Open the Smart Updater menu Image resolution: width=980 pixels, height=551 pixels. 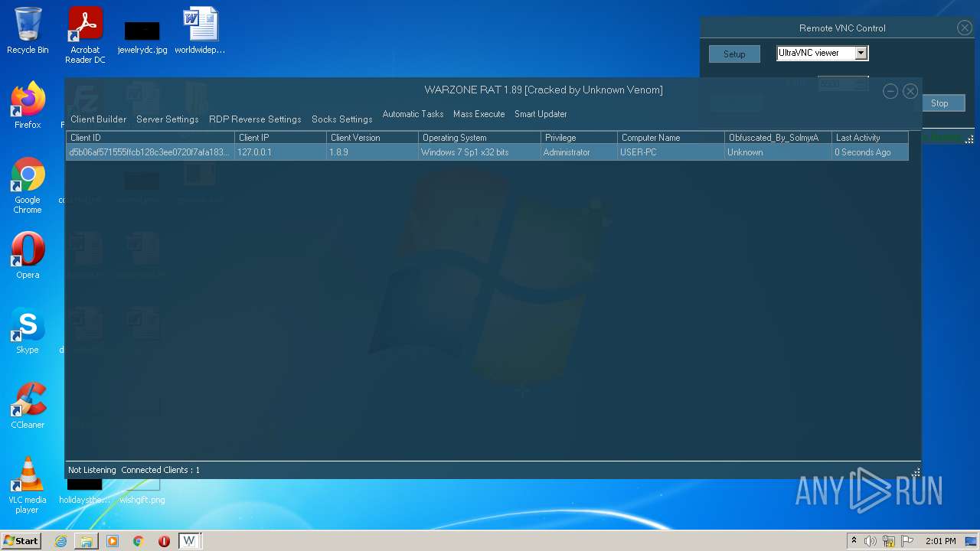click(541, 114)
